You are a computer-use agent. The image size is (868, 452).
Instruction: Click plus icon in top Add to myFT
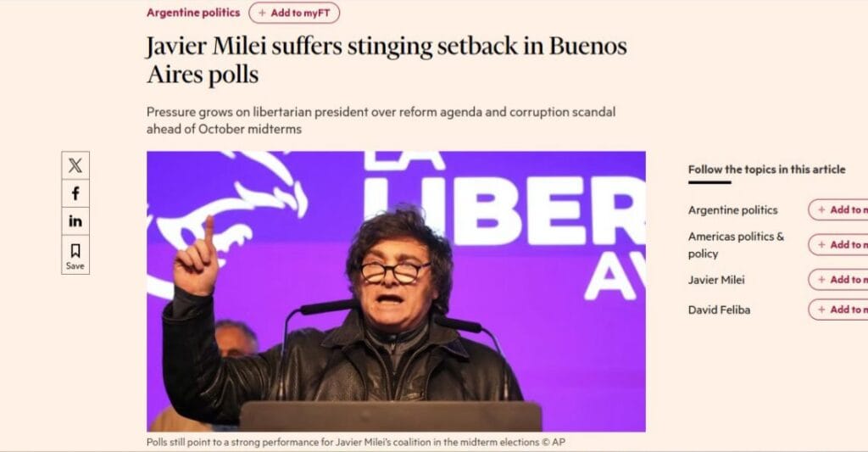[x=262, y=13]
